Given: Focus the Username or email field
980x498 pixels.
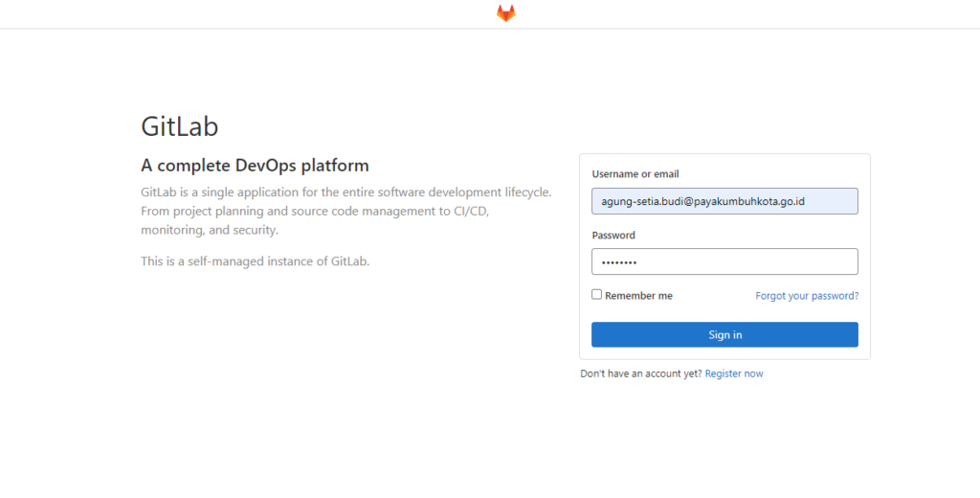Looking at the screenshot, I should (x=724, y=201).
